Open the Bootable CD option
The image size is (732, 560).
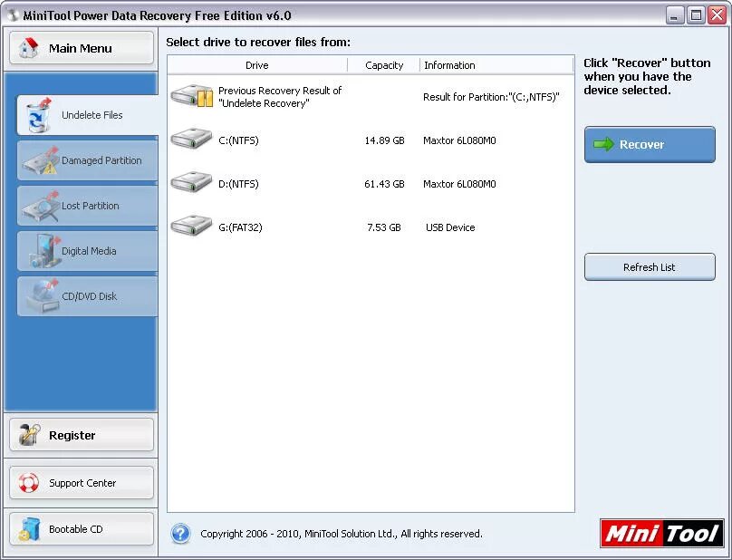[82, 529]
